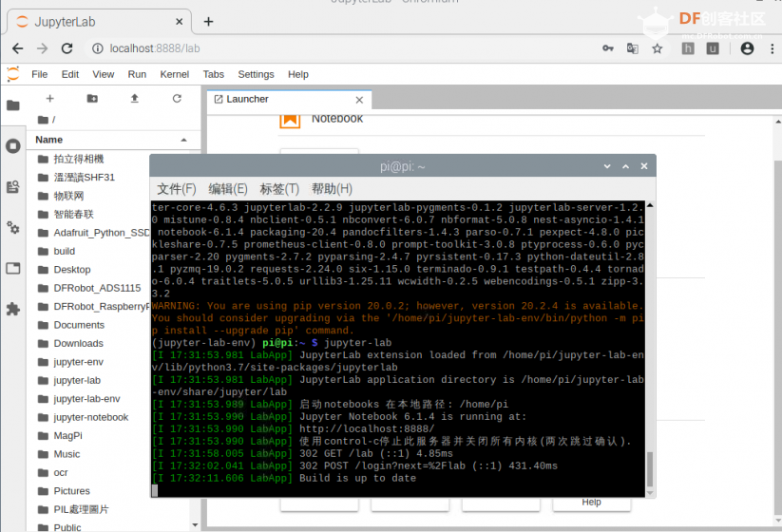Select the Desktop folder

point(72,270)
